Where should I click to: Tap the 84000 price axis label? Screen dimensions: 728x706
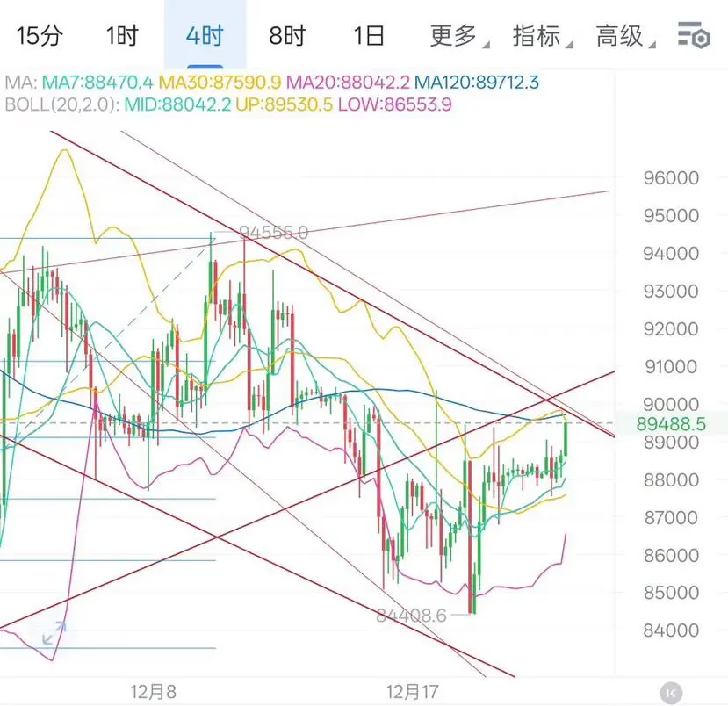[671, 630]
